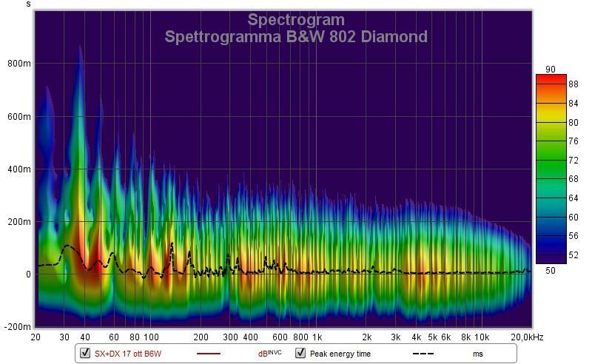Click the 1k frequency axis label
This screenshot has height=364, width=592.
pyautogui.click(x=317, y=337)
